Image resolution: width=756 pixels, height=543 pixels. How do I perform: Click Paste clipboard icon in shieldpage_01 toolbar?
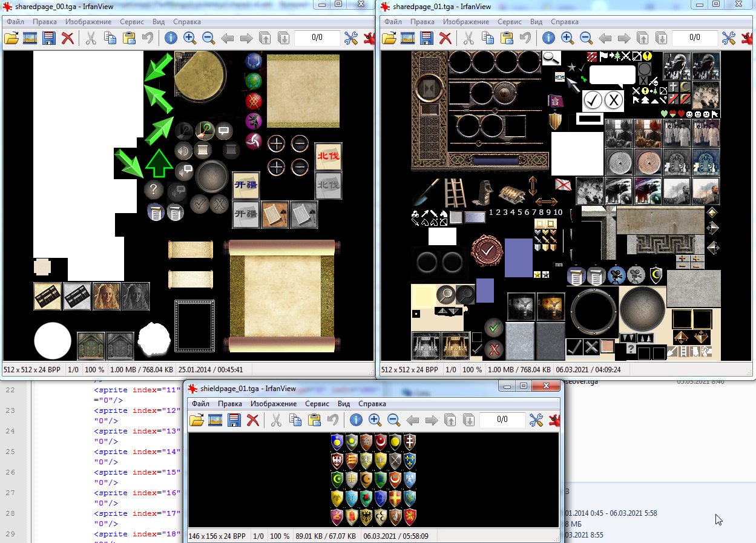[x=314, y=420]
